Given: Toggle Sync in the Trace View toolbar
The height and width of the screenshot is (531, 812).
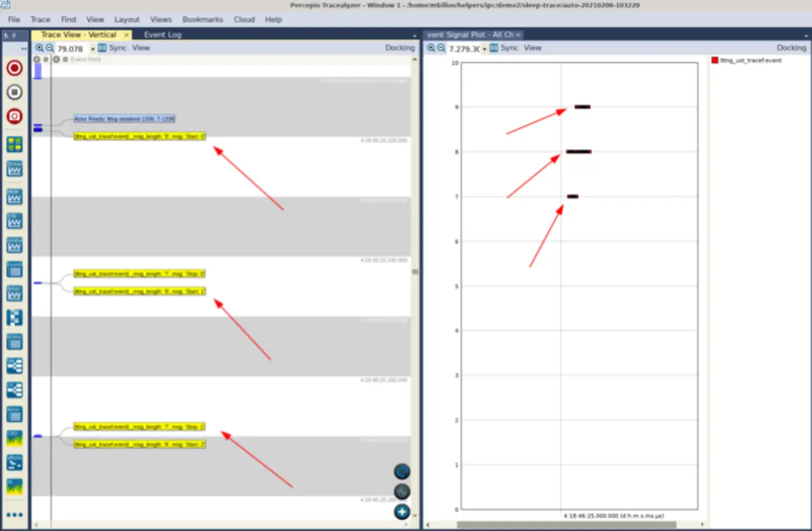Looking at the screenshot, I should (112, 48).
